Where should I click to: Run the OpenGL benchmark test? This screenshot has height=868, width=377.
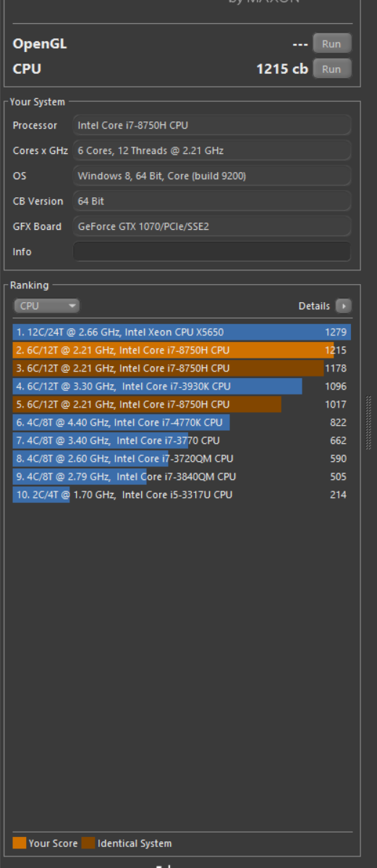coord(331,43)
